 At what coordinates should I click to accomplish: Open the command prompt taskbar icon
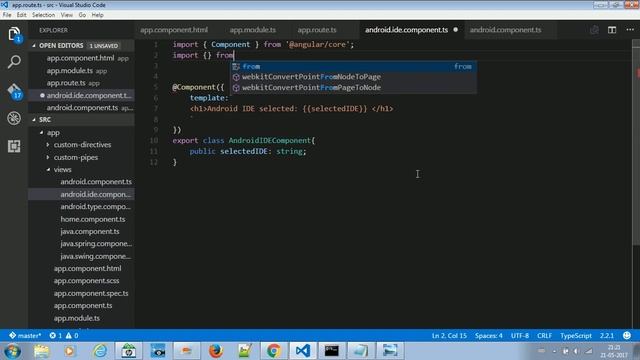[331, 351]
